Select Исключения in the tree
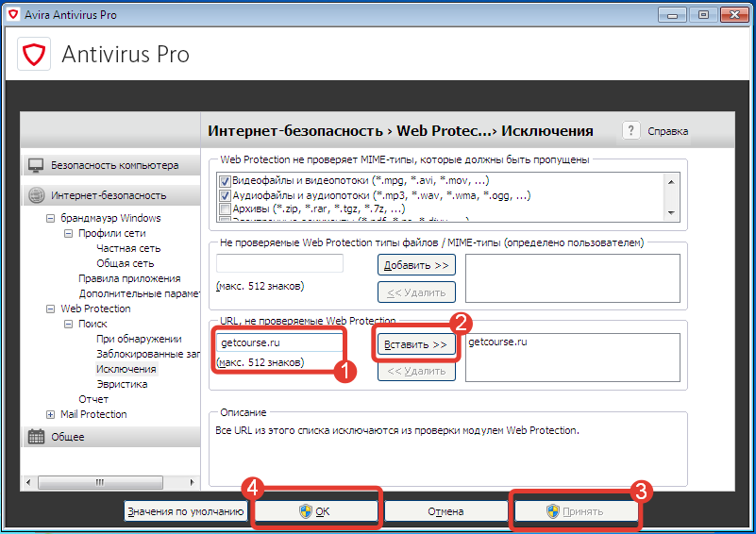756x534 pixels. click(126, 369)
